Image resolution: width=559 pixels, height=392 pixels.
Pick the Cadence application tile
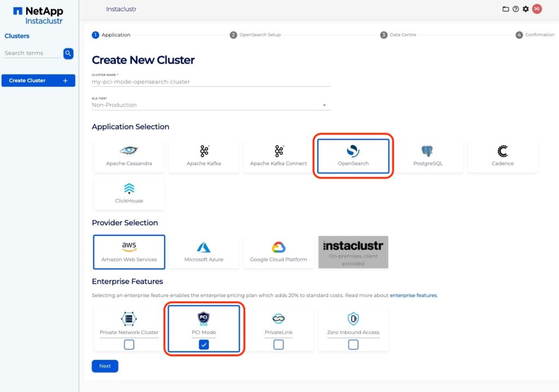tap(502, 156)
